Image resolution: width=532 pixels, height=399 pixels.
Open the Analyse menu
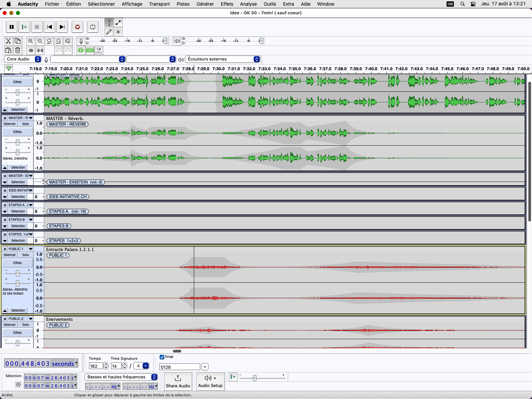pos(248,4)
